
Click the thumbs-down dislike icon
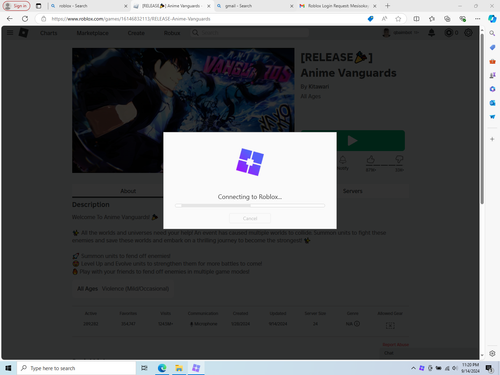[399, 160]
